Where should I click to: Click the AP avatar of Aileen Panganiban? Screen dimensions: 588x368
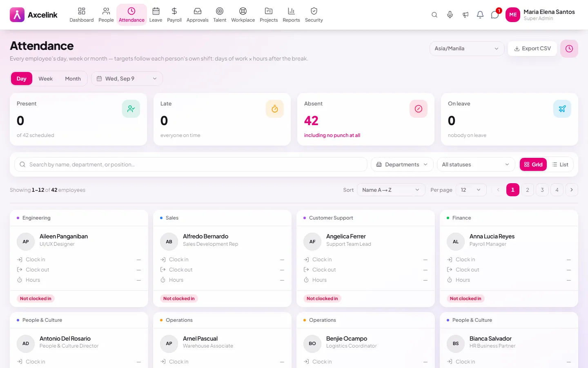[x=26, y=242]
